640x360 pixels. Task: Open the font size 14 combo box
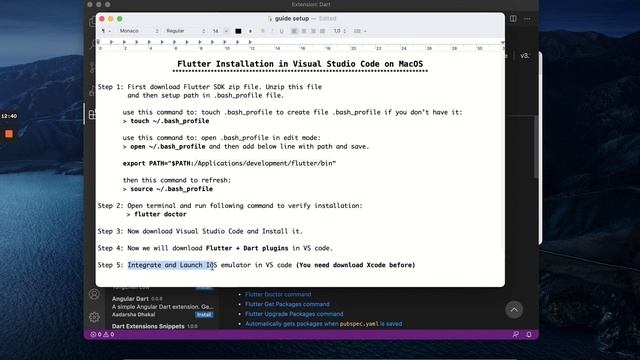pos(220,31)
